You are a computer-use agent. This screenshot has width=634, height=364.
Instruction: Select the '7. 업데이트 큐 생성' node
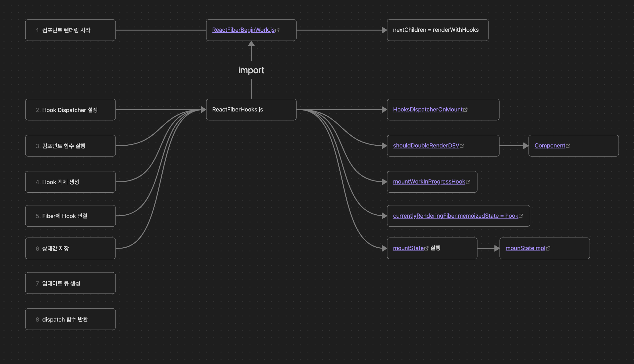click(70, 283)
